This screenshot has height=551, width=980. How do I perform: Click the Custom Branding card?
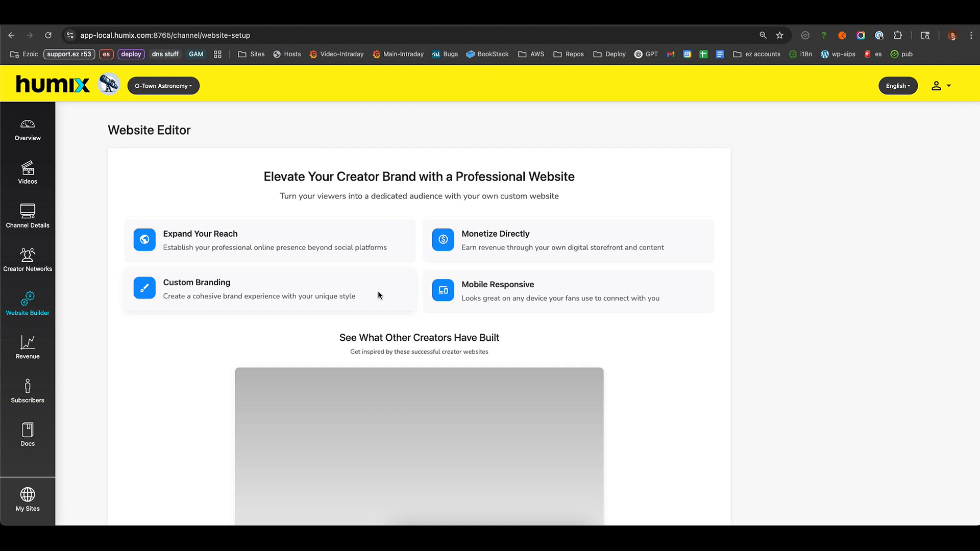pos(270,289)
